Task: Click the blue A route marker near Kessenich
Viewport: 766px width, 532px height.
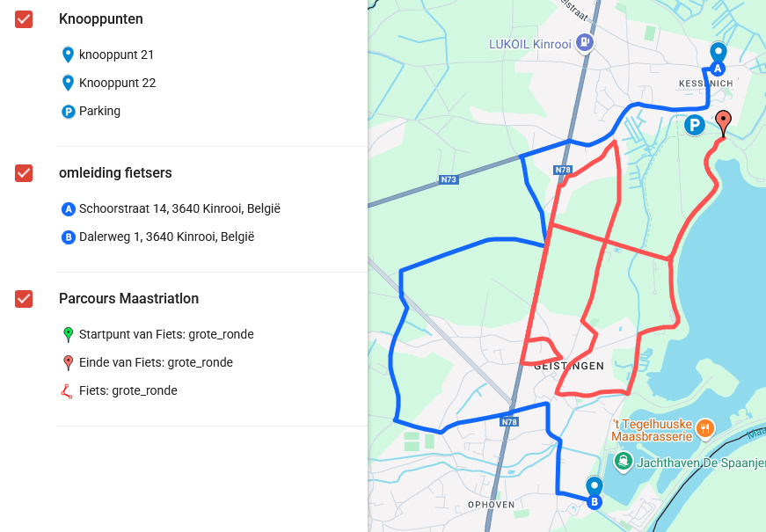Action: click(717, 69)
